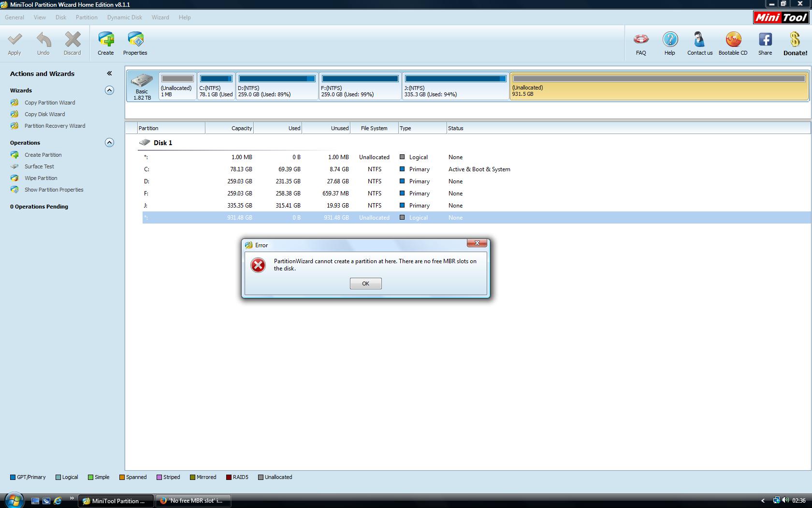Collapse the Actions and Wizards panel
Screen dimensions: 812x508
(109, 74)
